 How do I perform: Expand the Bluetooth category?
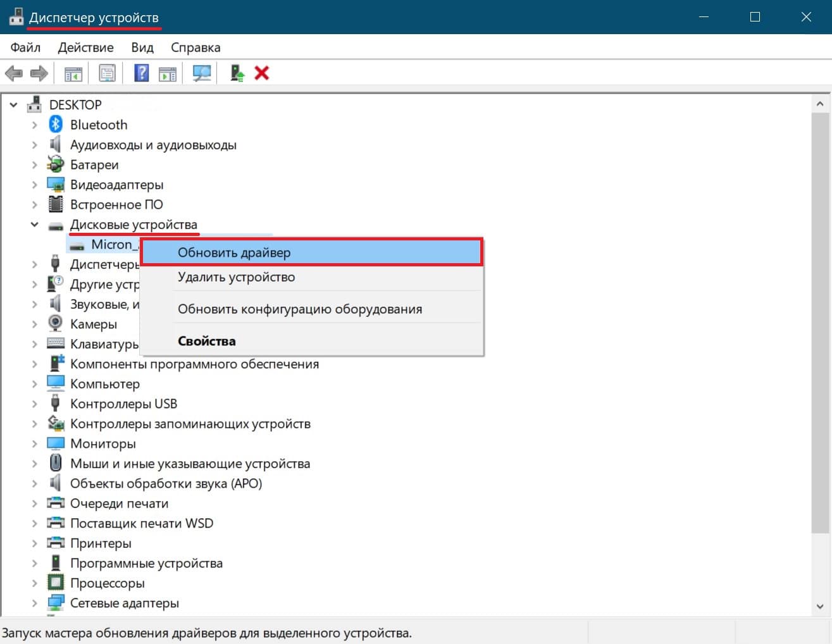(x=34, y=125)
